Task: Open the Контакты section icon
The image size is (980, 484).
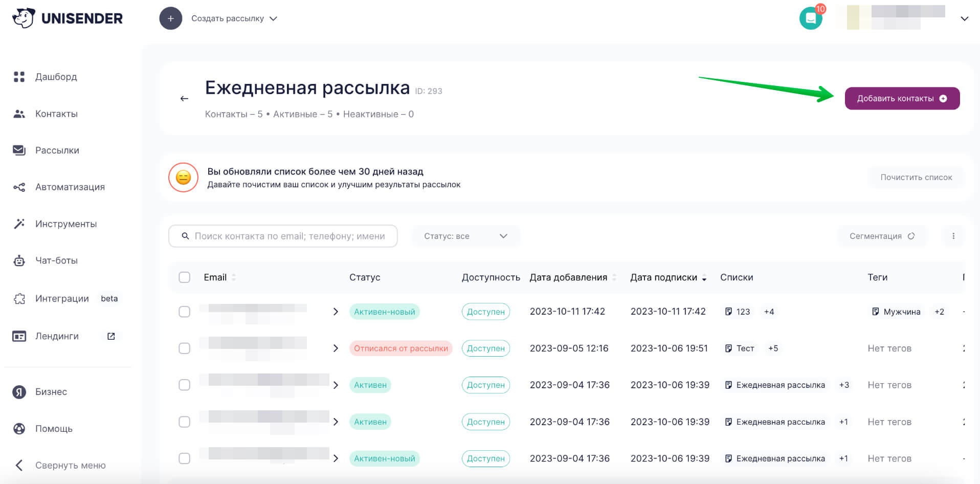Action: (x=19, y=114)
